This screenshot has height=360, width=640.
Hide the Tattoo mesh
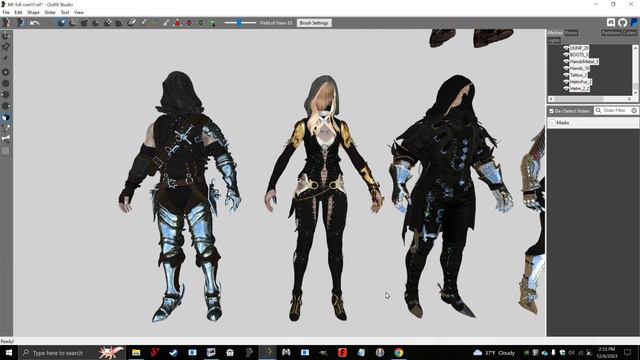(x=566, y=75)
